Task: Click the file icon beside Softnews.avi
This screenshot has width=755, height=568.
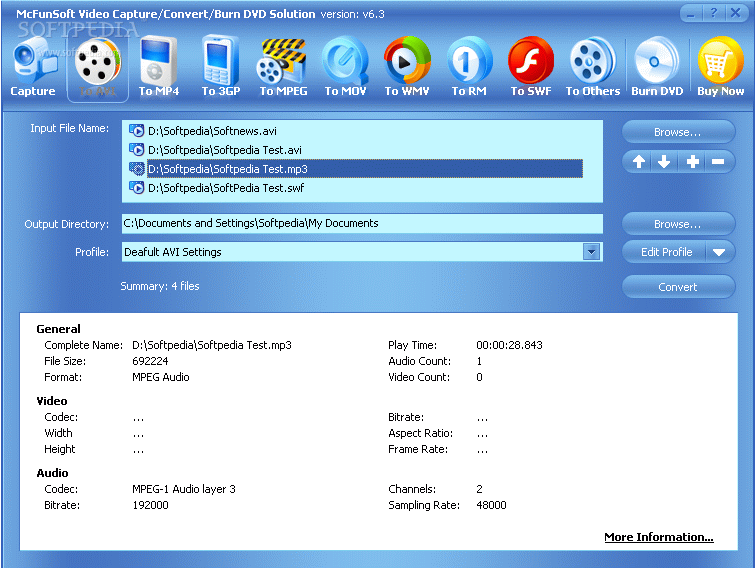Action: coord(137,130)
